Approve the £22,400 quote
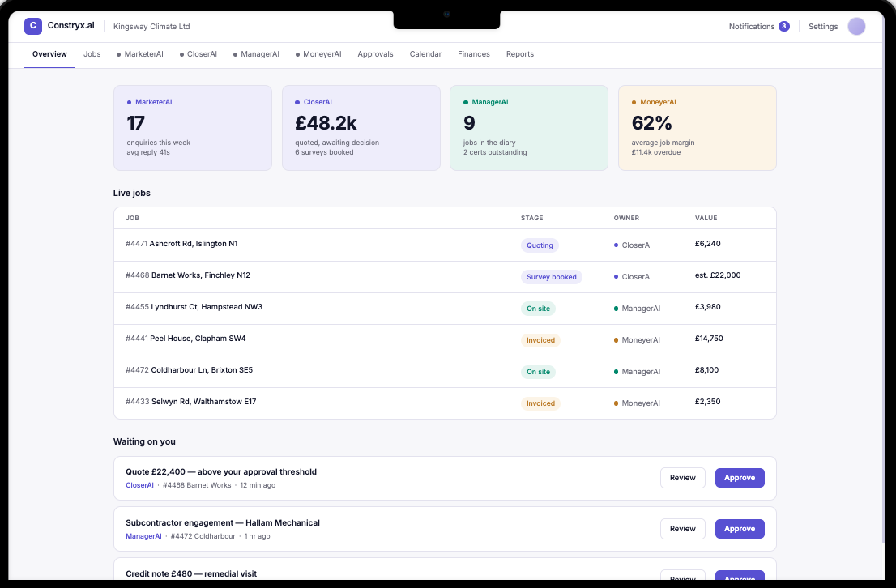 pyautogui.click(x=740, y=479)
